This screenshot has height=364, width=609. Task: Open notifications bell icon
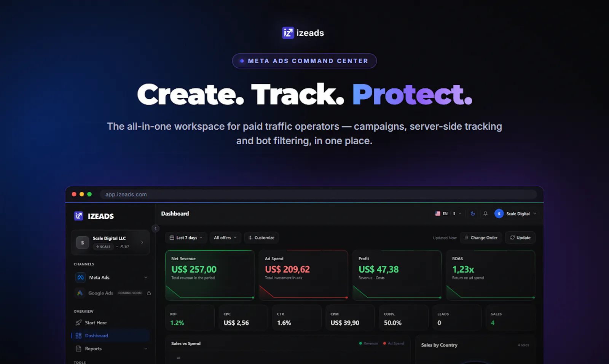[x=485, y=214]
